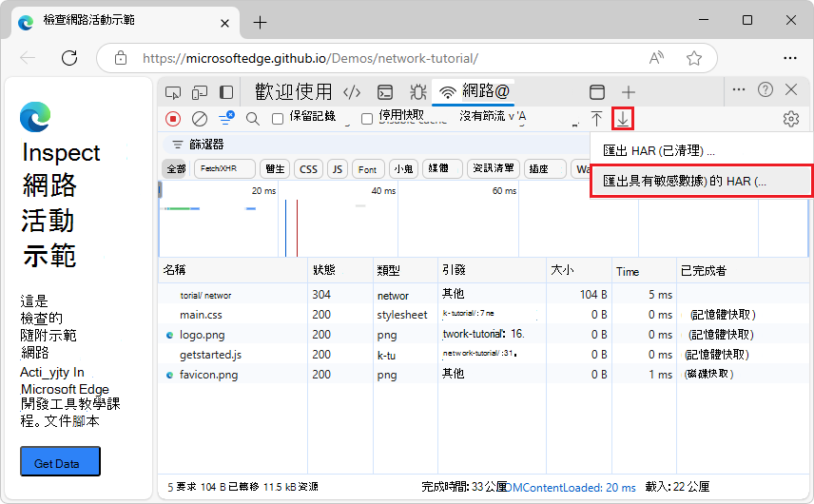Select the 小鬼 filter chip
814x504 pixels.
[403, 169]
